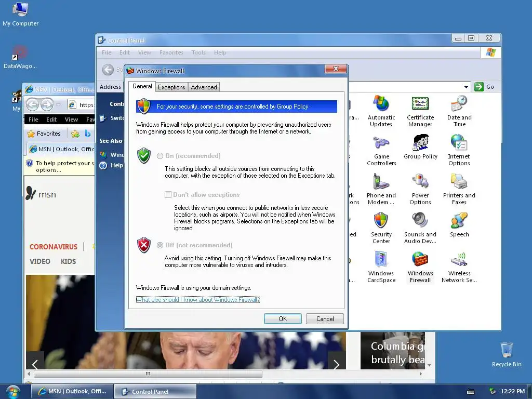Screen dimensions: 532x399
Task: Open Game Controllers icon
Action: (381, 150)
